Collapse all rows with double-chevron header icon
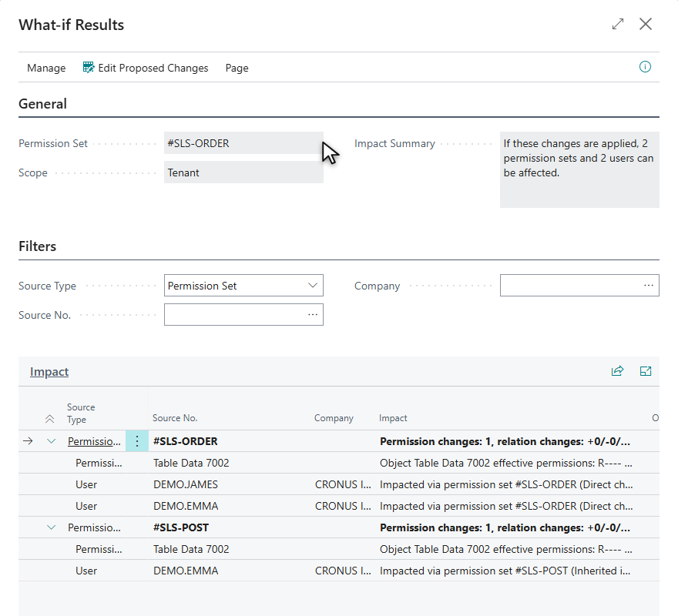The height and width of the screenshot is (616, 678). coord(50,419)
